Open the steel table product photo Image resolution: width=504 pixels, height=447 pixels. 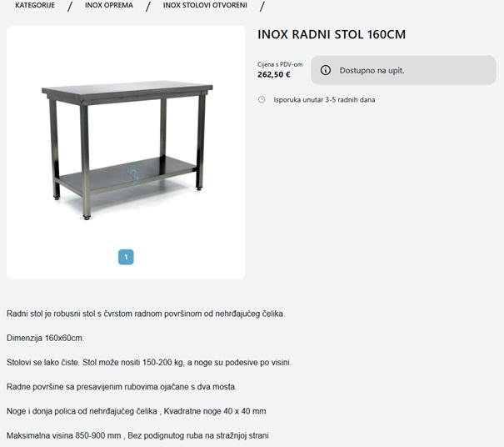pos(127,150)
